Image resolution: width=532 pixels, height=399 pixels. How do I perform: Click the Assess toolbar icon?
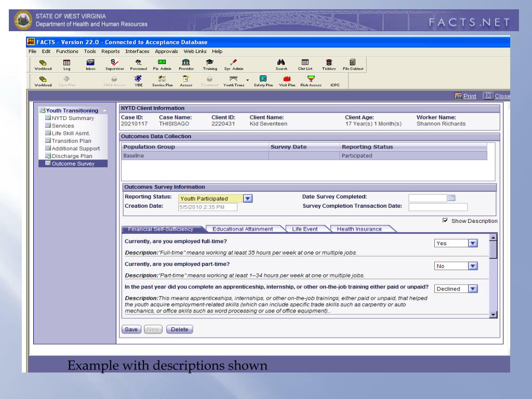coord(186,81)
